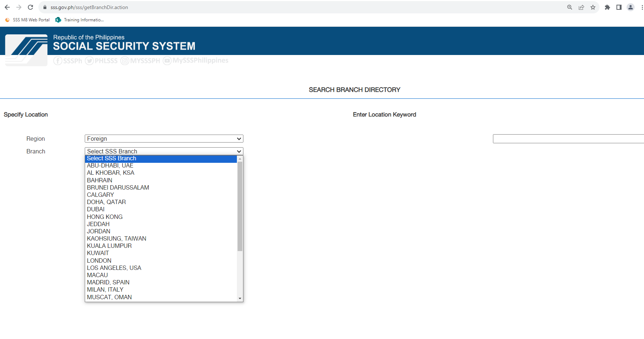Click the user profile avatar icon

[631, 7]
